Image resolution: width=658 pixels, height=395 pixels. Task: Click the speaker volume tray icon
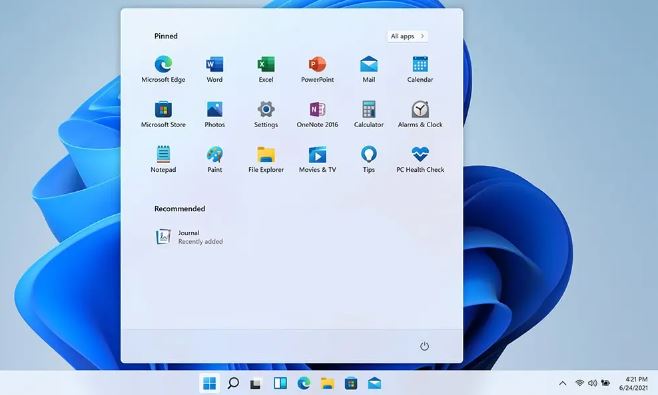tap(592, 383)
